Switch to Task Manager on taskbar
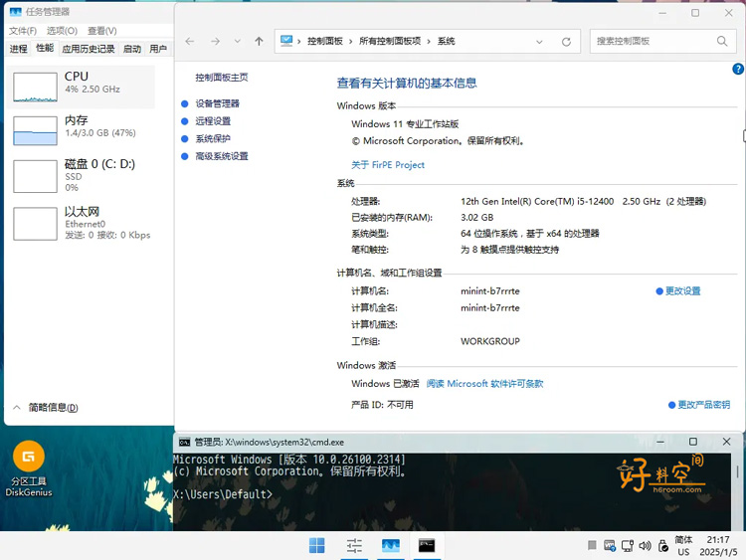The width and height of the screenshot is (746, 560). click(391, 546)
